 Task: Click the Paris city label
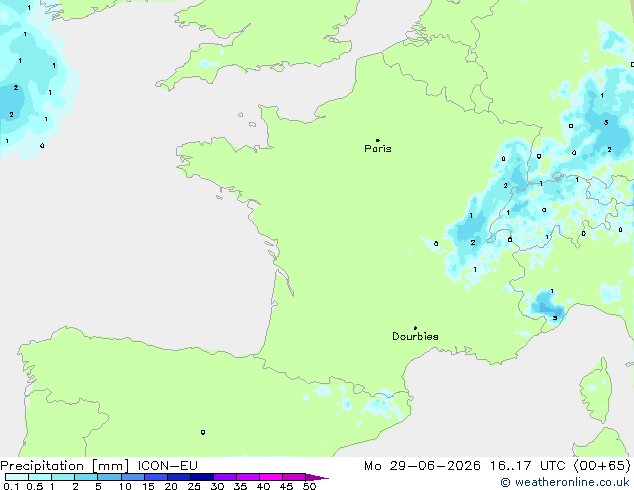click(x=378, y=148)
